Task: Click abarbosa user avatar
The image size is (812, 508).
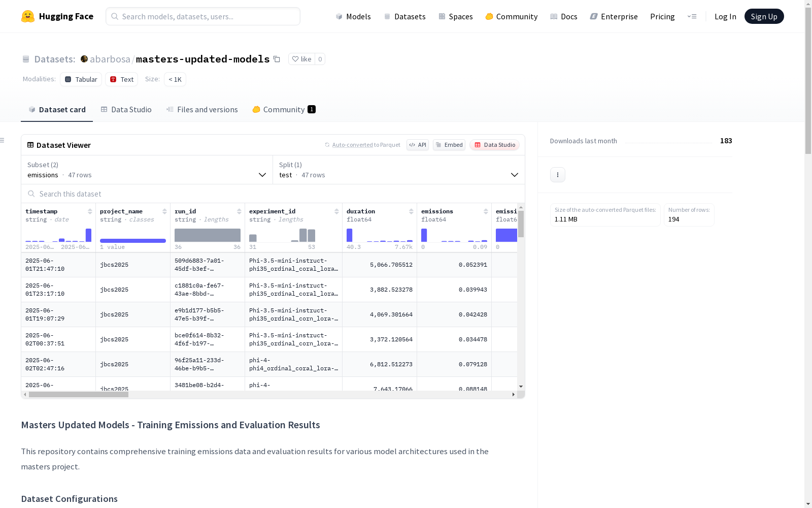Action: tap(84, 59)
